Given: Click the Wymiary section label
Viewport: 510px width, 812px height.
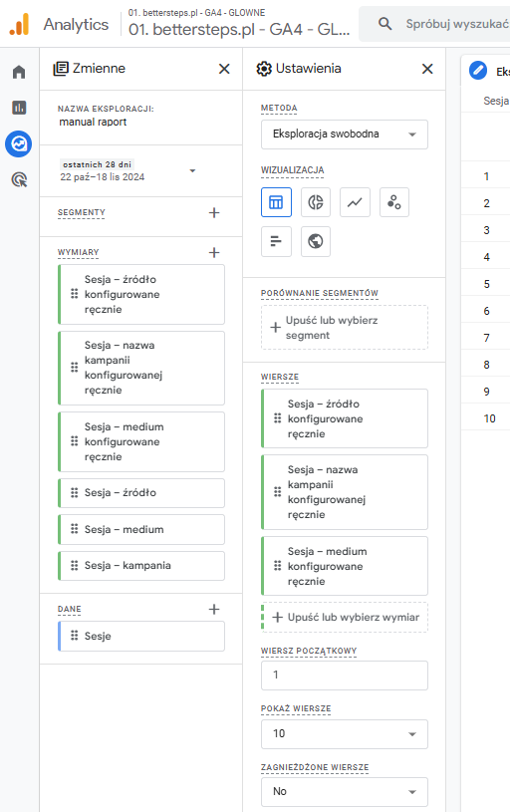Looking at the screenshot, I should [x=78, y=252].
